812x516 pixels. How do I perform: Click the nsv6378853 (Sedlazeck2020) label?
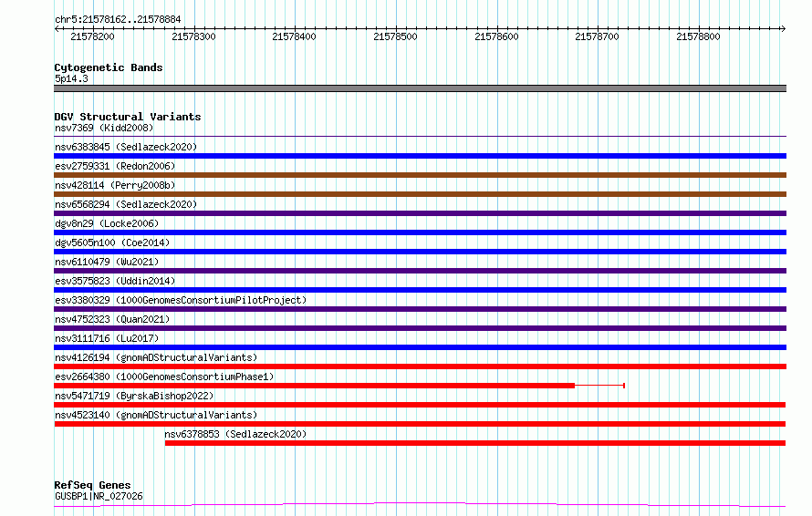click(x=235, y=434)
